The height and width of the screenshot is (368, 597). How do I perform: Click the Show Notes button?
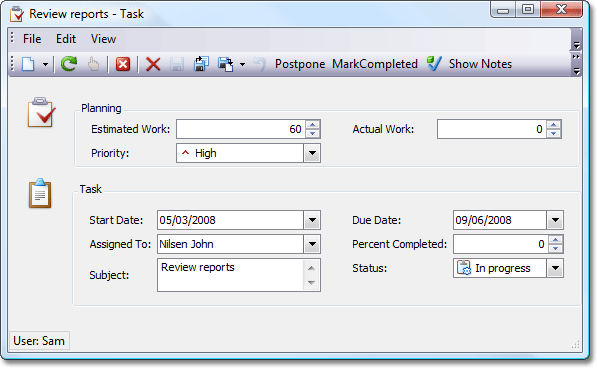pyautogui.click(x=480, y=64)
